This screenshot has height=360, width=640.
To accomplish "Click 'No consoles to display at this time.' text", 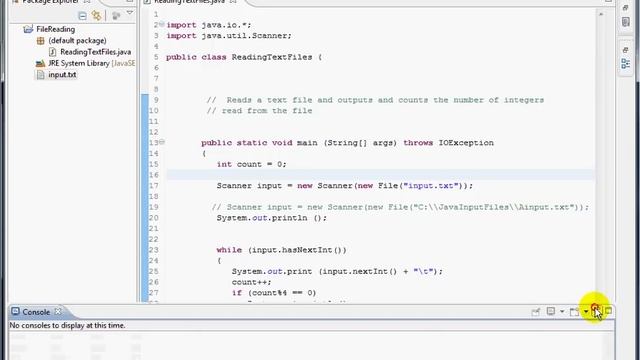I will [67, 325].
